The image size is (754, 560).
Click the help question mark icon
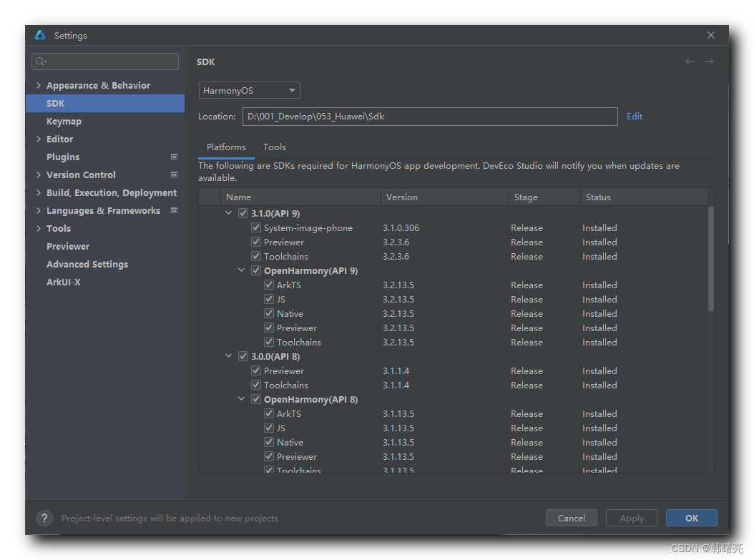click(x=44, y=518)
